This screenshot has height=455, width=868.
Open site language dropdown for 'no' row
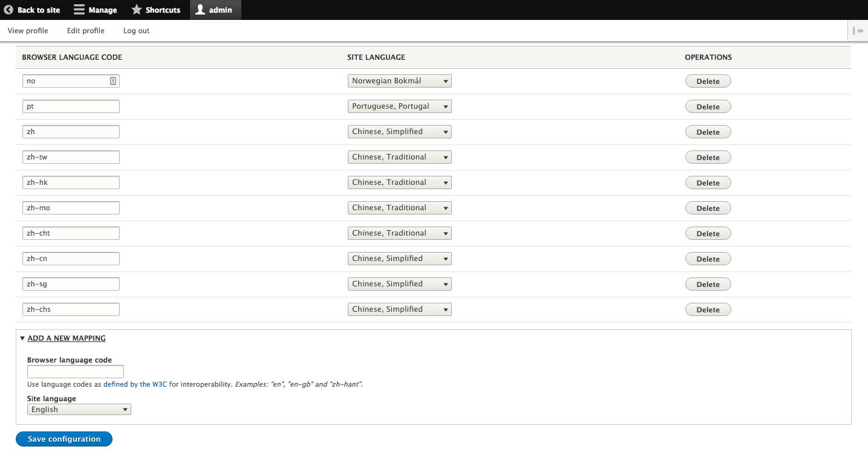click(x=400, y=81)
